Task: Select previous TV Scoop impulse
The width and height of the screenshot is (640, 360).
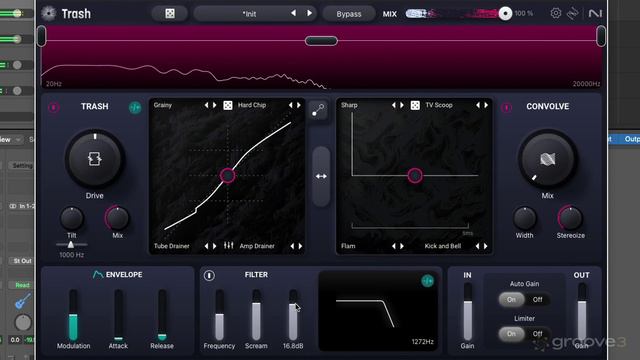Action: [x=478, y=105]
